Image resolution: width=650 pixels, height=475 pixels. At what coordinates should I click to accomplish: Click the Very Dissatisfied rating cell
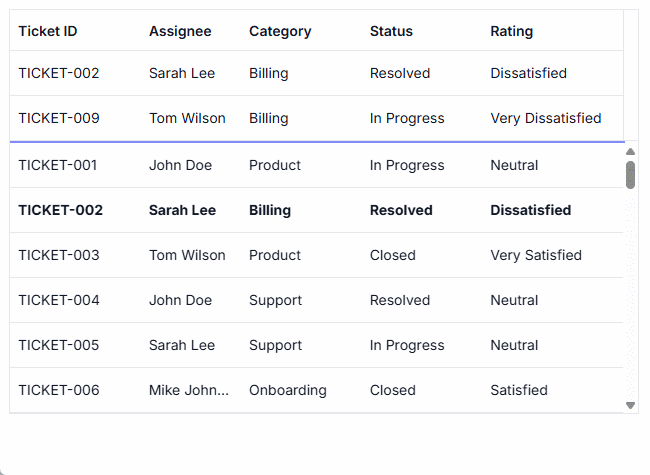pos(546,118)
